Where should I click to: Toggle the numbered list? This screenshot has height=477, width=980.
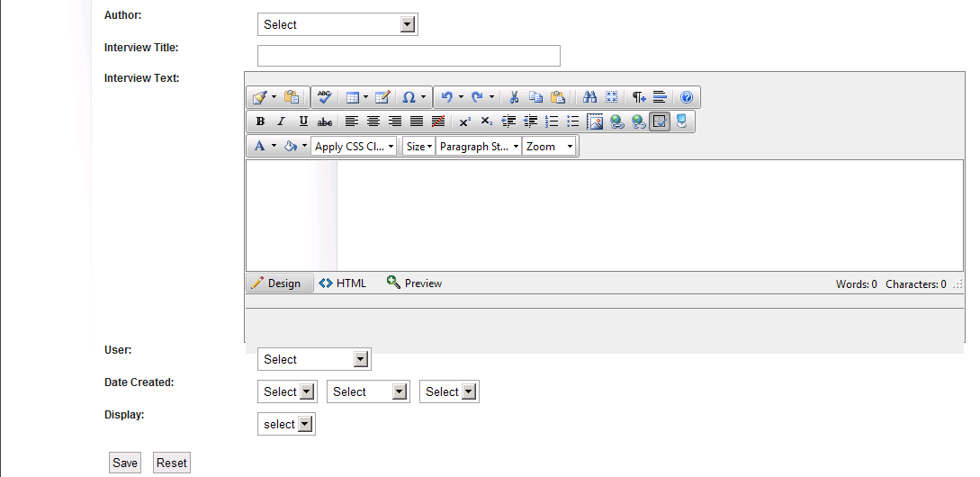click(x=552, y=121)
